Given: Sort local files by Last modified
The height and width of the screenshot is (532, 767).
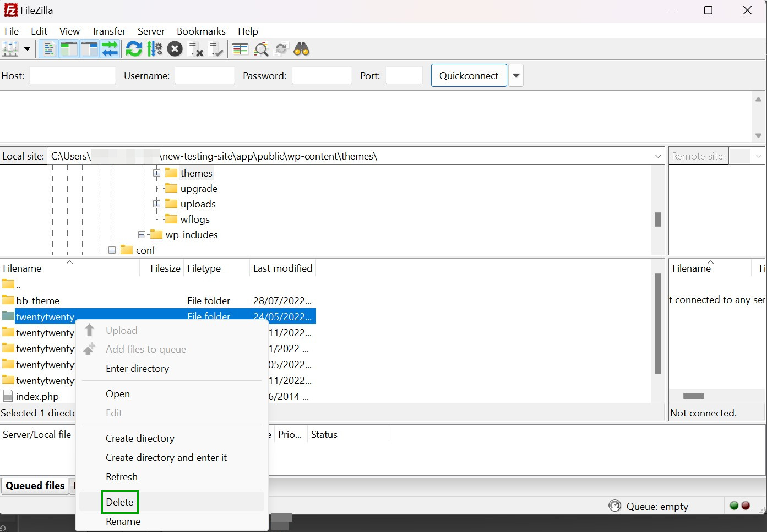Looking at the screenshot, I should click(x=283, y=268).
